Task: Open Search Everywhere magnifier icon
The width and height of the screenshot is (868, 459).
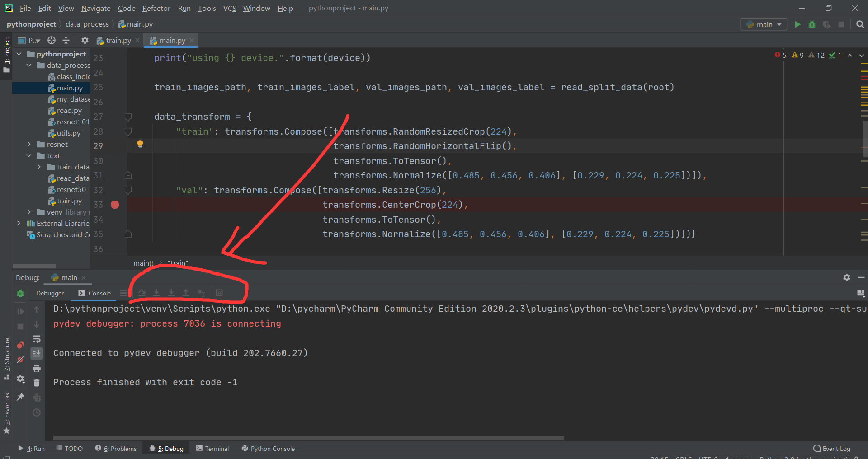Action: [x=860, y=24]
